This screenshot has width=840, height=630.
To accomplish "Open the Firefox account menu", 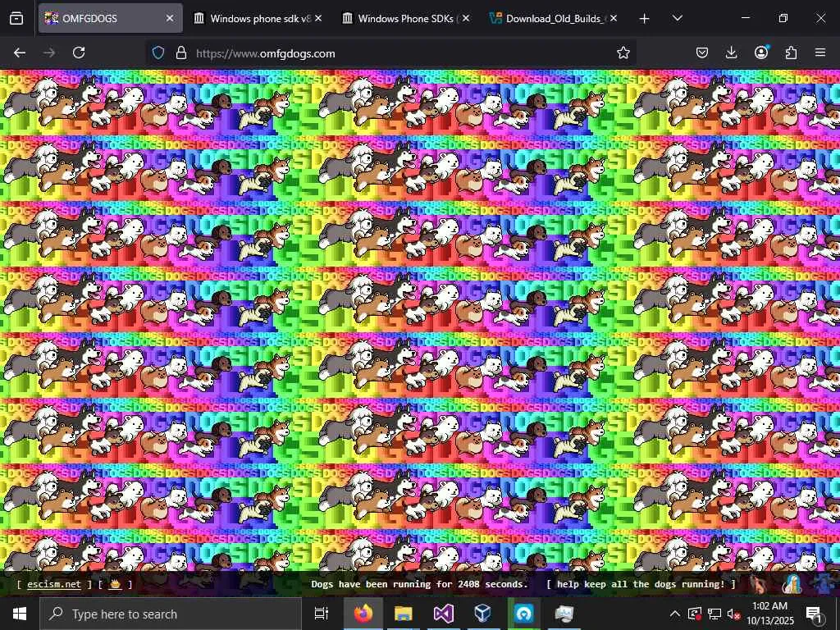I will [761, 52].
